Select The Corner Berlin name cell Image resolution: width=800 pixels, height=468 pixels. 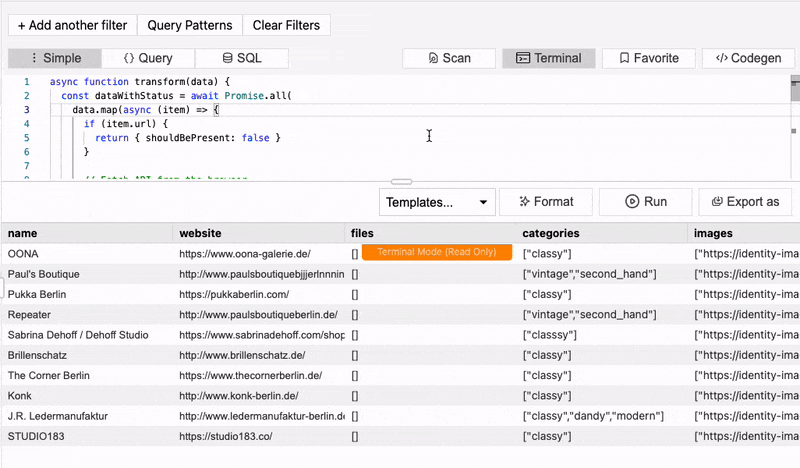[x=87, y=376]
